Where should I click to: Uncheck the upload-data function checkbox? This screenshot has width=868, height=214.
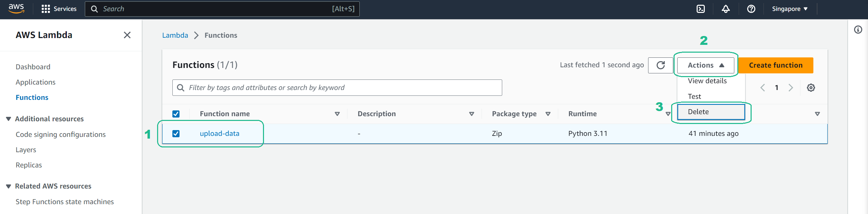click(x=176, y=133)
